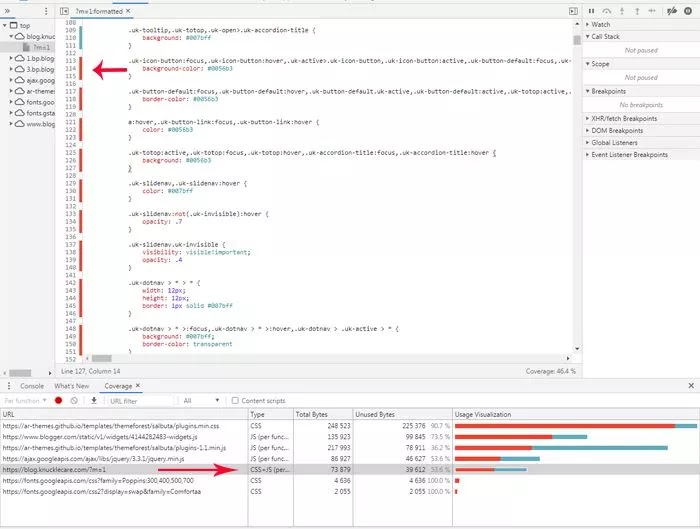Select the Poppins font css coverage row

click(x=350, y=480)
